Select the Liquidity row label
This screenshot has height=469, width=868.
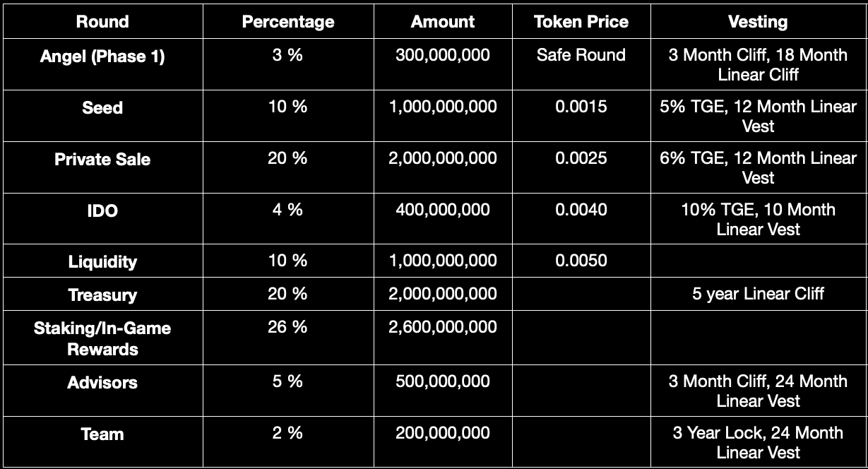coord(102,262)
